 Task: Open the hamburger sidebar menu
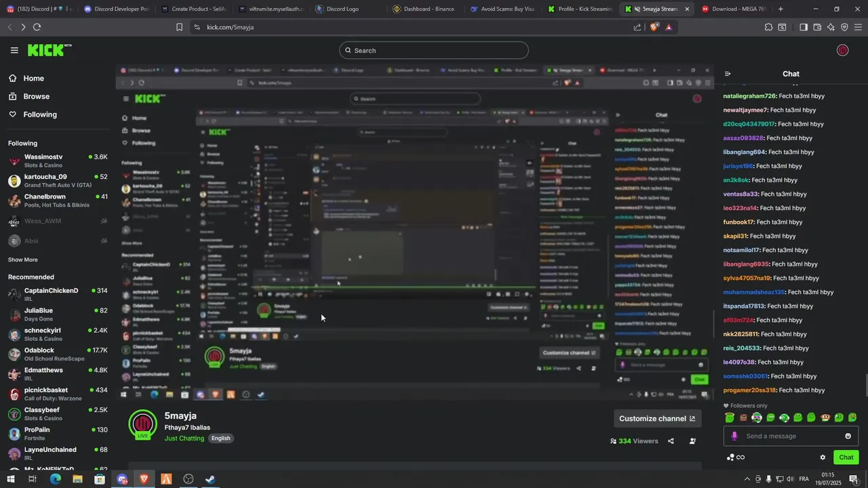(14, 50)
